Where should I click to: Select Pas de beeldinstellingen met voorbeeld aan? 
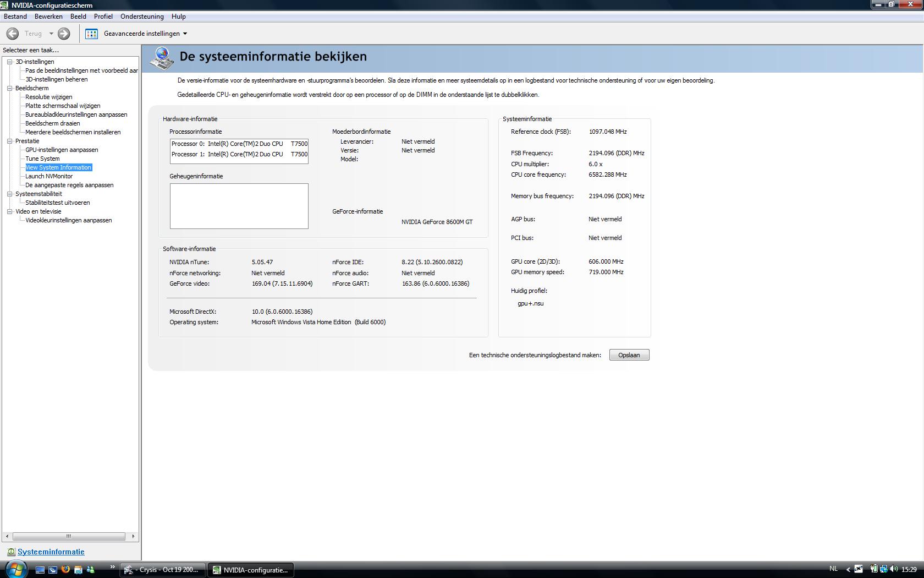81,70
